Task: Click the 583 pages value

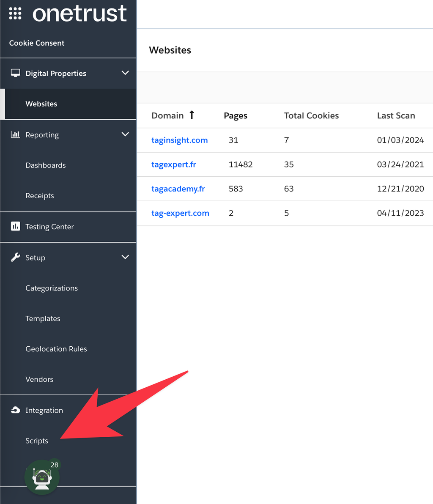Action: (x=236, y=189)
